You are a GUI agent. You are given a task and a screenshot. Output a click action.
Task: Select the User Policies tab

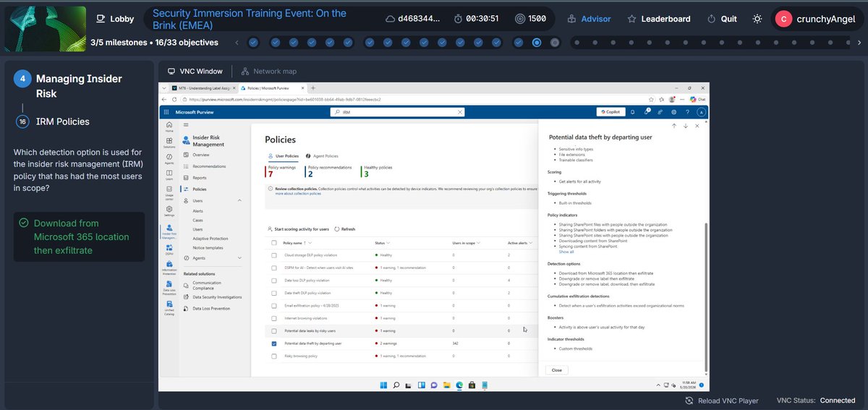tap(283, 156)
